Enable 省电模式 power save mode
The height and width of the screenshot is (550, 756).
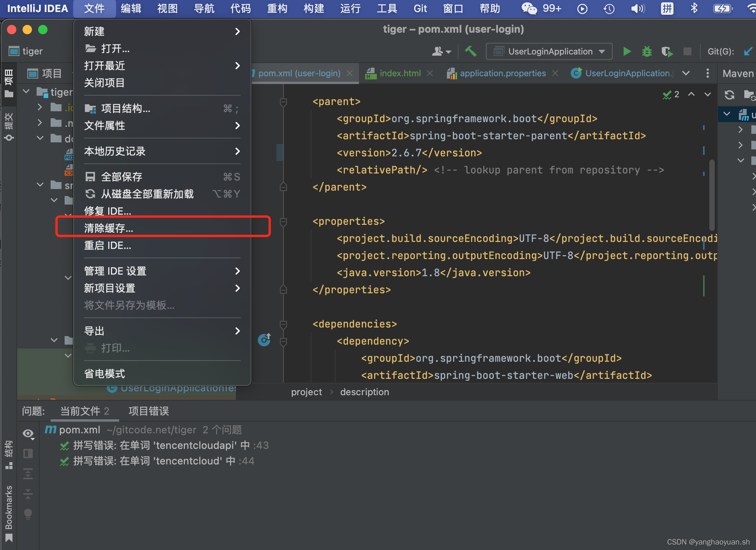pyautogui.click(x=104, y=373)
